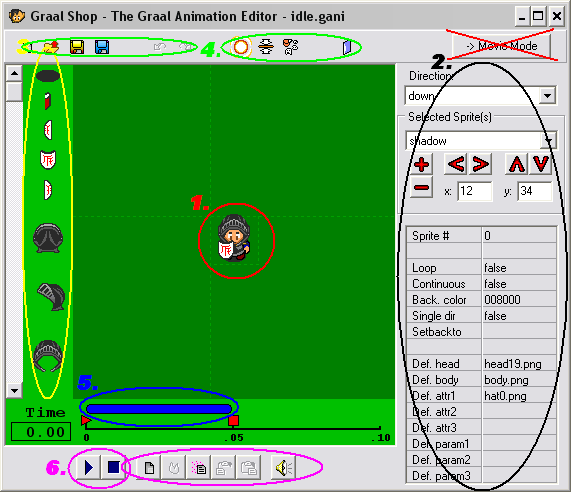This screenshot has height=492, width=571.
Task: Click the blue frame bar on timeline
Action: coord(159,409)
